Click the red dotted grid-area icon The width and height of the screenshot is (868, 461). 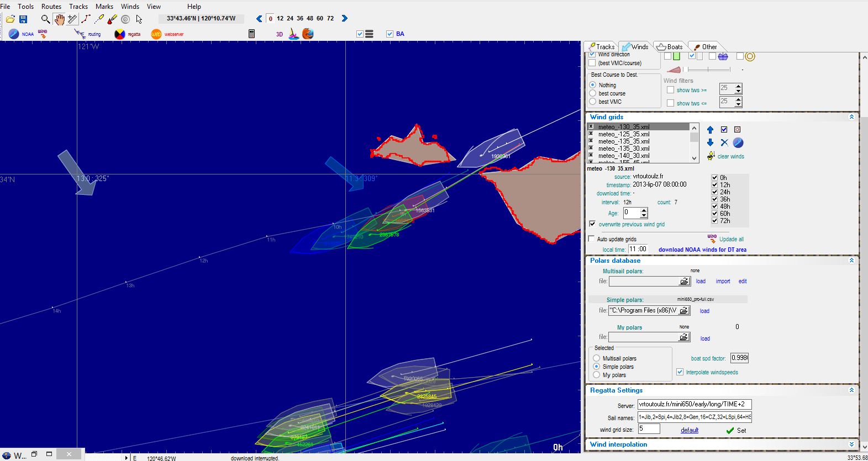pyautogui.click(x=737, y=130)
